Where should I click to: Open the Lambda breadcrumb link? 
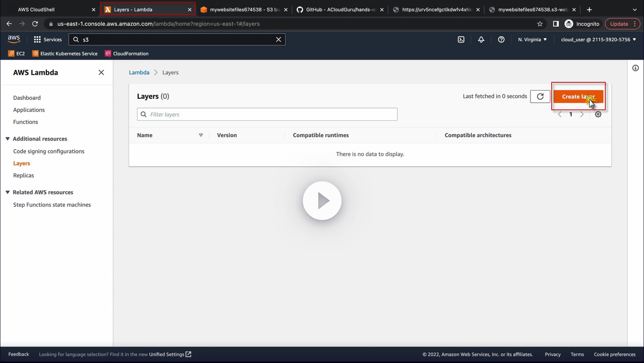click(139, 73)
